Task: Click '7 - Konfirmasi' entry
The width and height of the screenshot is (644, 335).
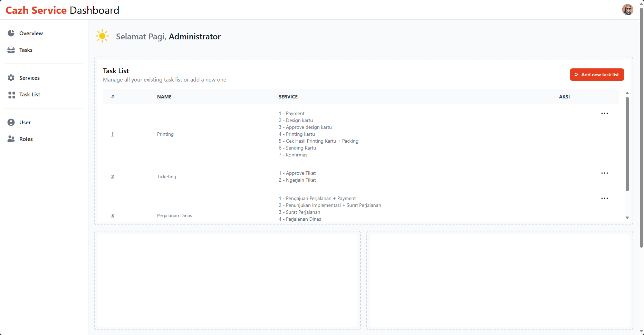Action: click(294, 155)
